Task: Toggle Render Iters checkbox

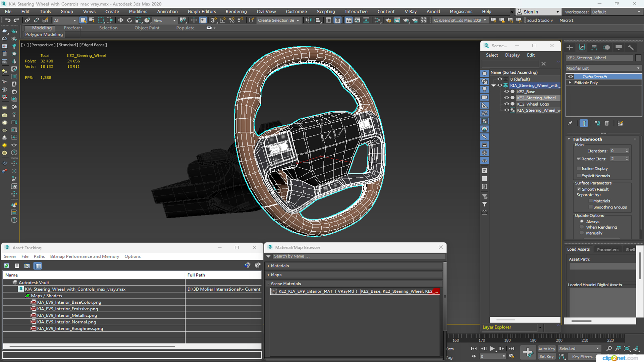Action: (579, 159)
